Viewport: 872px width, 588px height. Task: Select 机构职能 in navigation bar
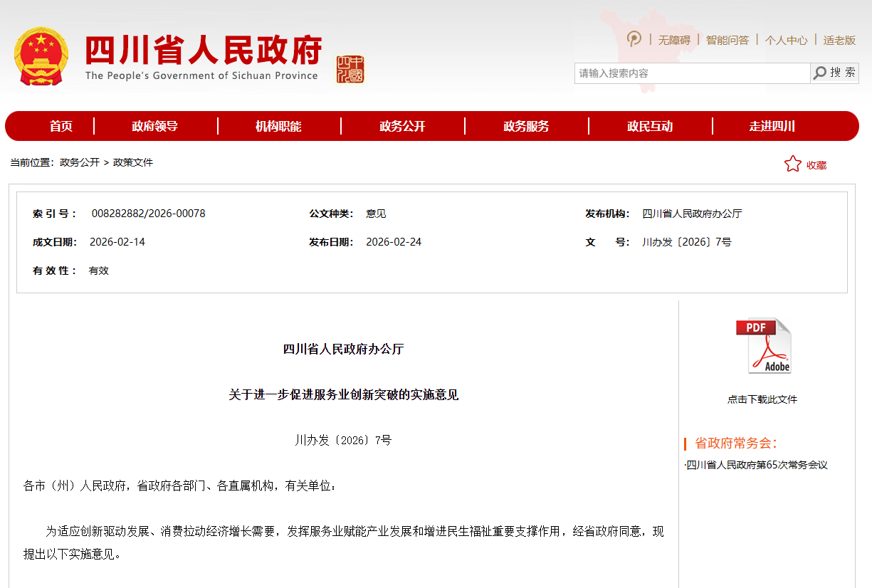pyautogui.click(x=278, y=126)
